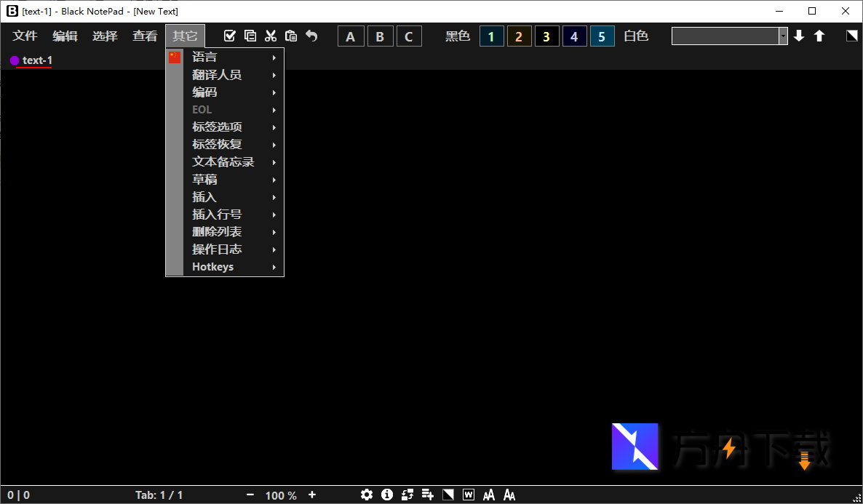Toggle the theme contrast triangle in status bar
This screenshot has height=504, width=863.
(448, 495)
